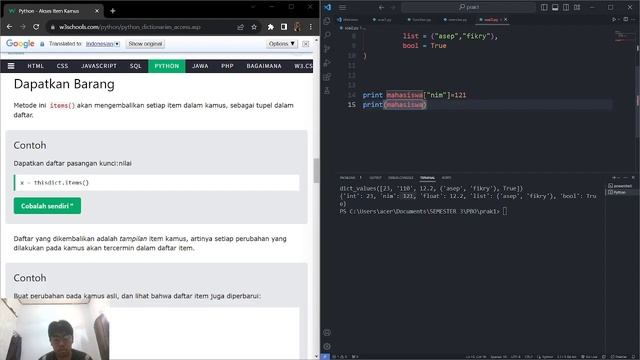640x360 pixels.
Task: Toggle the VS Code bottom panel layout icon
Action: [x=555, y=7]
